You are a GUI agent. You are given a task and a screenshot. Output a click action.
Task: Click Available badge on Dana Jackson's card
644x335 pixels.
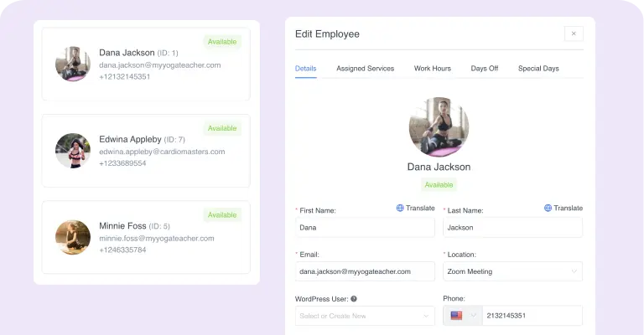click(x=222, y=42)
